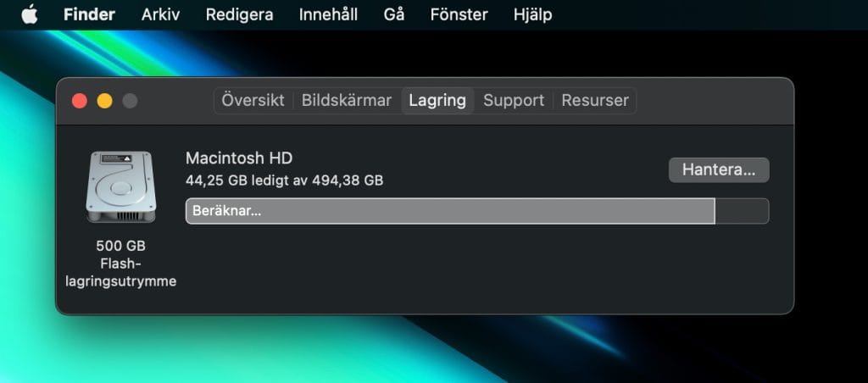Open the Fönster menu
The image size is (868, 383).
(x=459, y=14)
